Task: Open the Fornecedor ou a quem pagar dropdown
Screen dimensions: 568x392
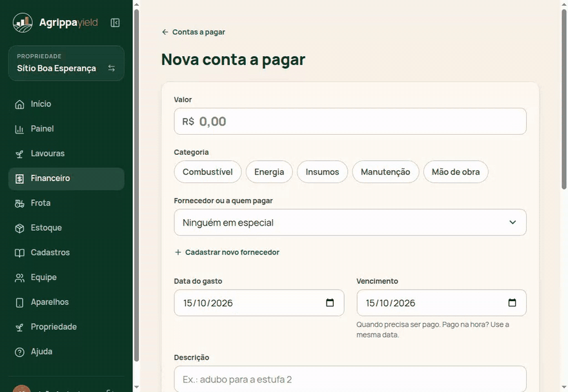Action: coord(350,222)
